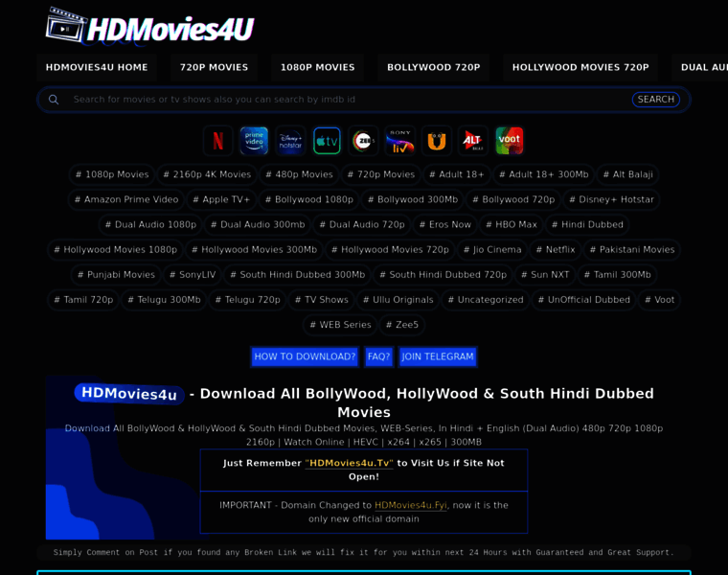Open the # Hollywood Movies 1080p tag
This screenshot has width=728, height=575.
(x=115, y=250)
